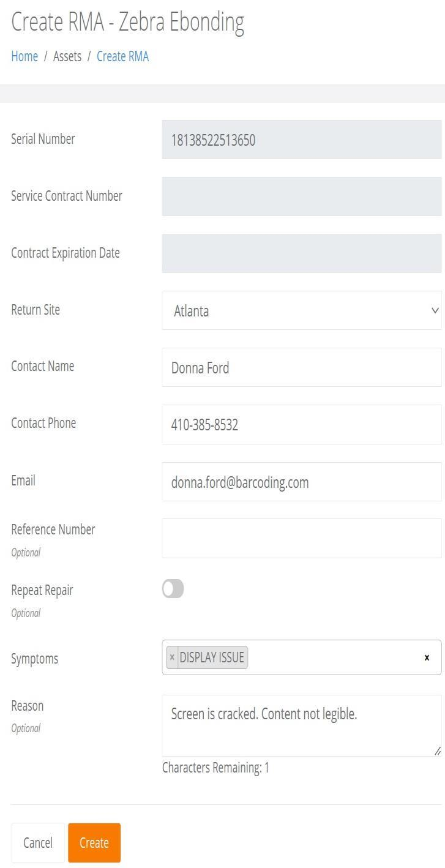Screen dimensions: 445x868
Task: Select the Return Site label
Action: point(36,310)
